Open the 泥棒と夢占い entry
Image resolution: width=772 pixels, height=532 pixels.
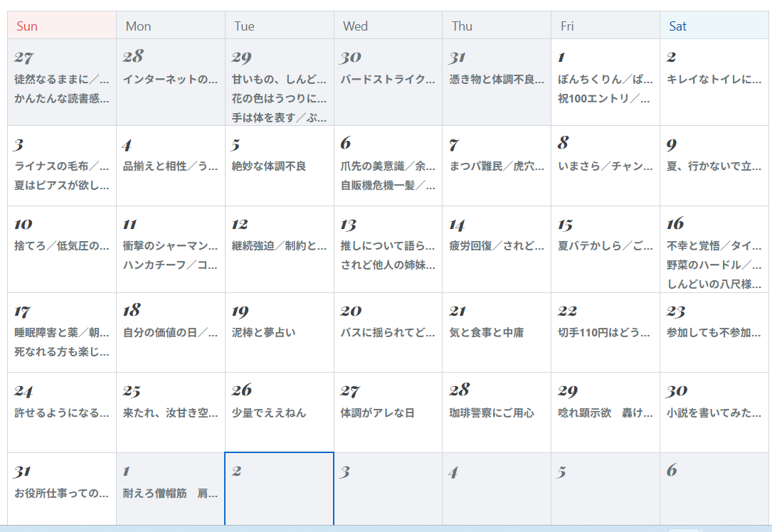263,332
